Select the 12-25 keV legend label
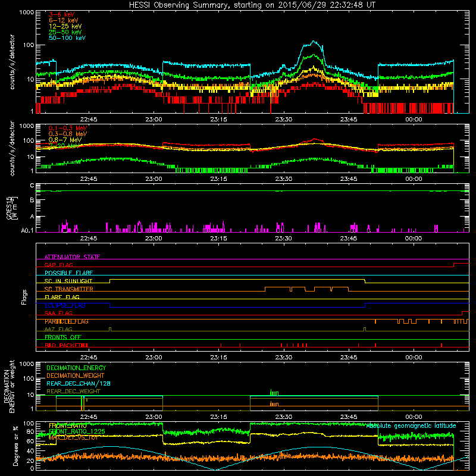The image size is (476, 476). 65,26
